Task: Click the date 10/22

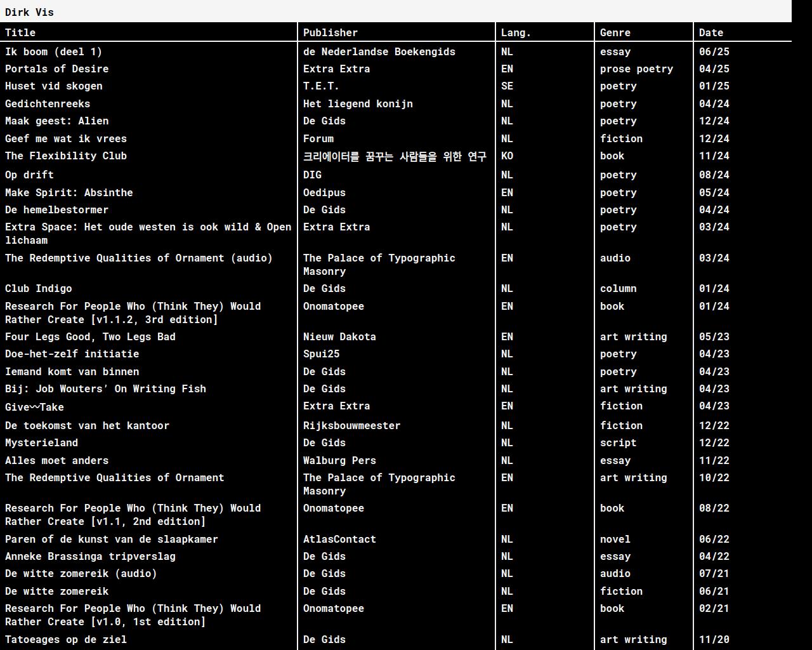Action: pos(714,477)
